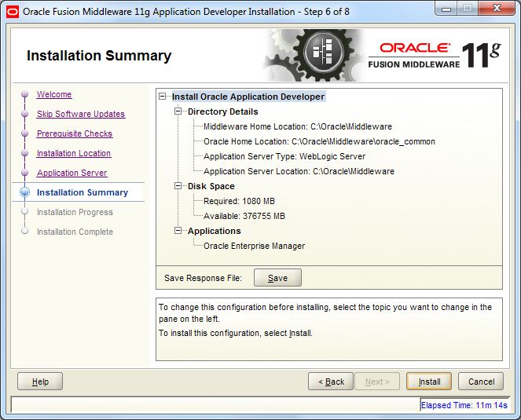Open the Application Server step
The image size is (521, 420).
click(x=72, y=173)
